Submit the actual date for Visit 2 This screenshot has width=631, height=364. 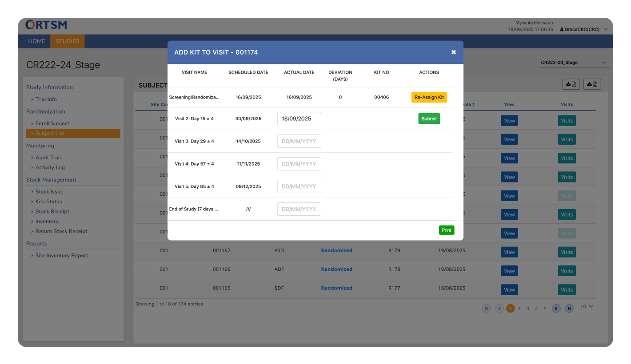(x=429, y=119)
